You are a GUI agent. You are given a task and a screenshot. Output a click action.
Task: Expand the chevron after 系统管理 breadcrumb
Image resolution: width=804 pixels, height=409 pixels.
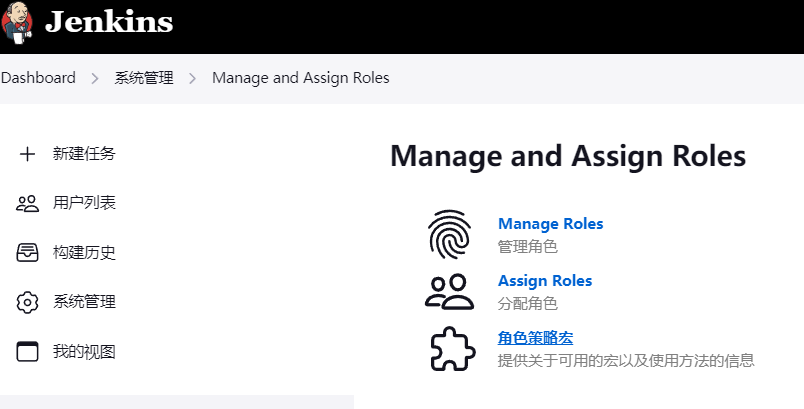click(x=192, y=78)
